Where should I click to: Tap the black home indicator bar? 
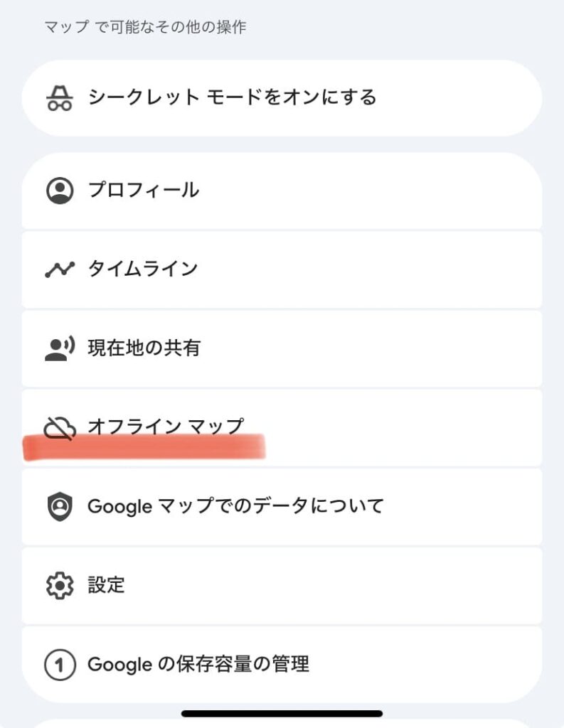click(282, 713)
